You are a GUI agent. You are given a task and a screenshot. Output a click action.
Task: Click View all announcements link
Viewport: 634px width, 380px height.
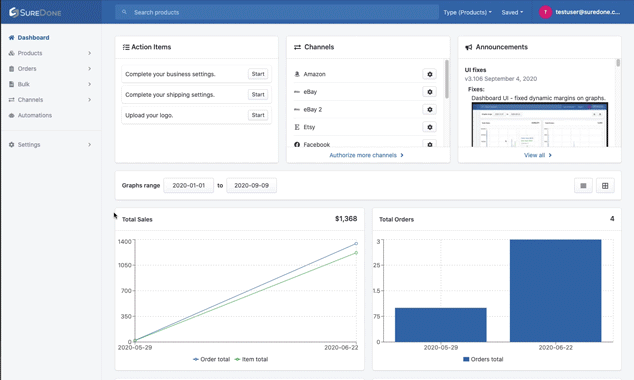pos(538,155)
